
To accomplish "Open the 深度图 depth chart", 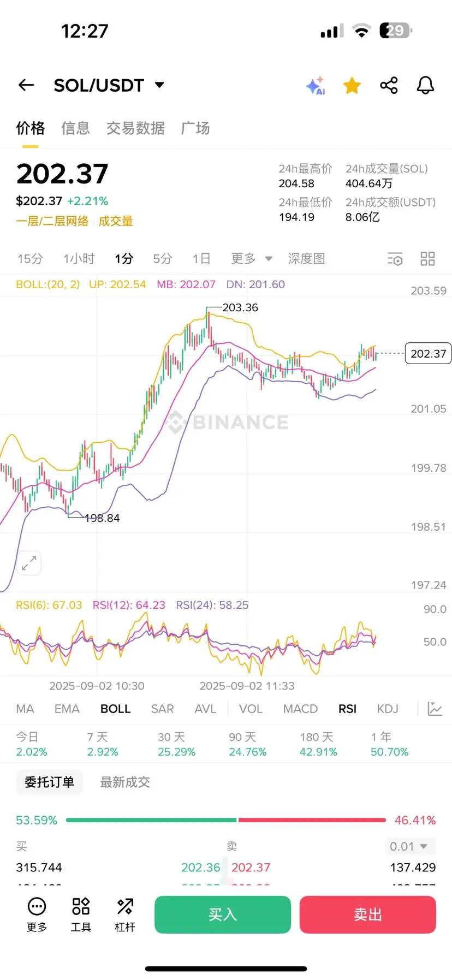I will point(307,259).
